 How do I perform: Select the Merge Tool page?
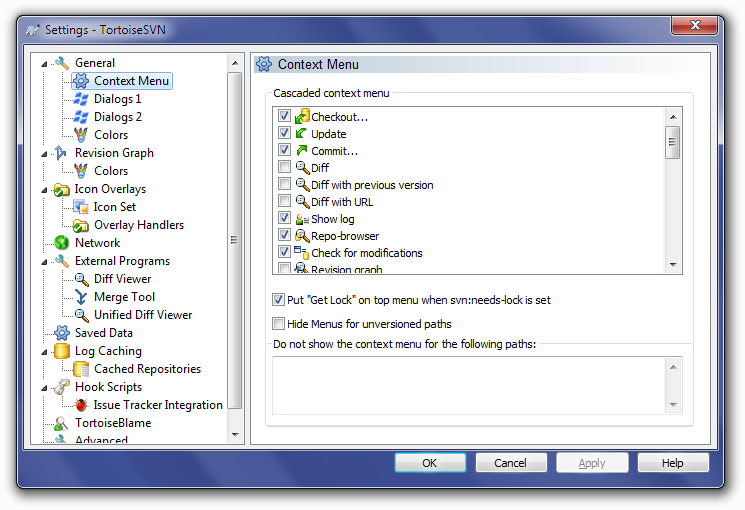[124, 297]
